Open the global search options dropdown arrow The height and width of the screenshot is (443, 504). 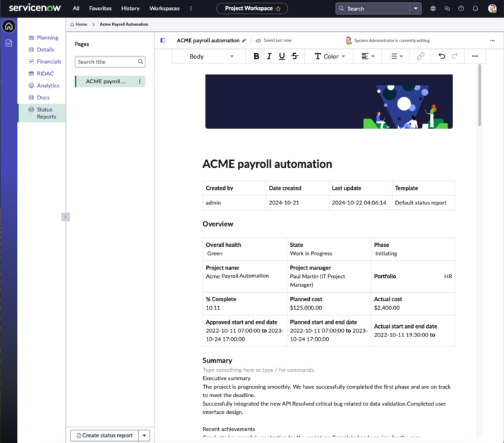point(416,8)
